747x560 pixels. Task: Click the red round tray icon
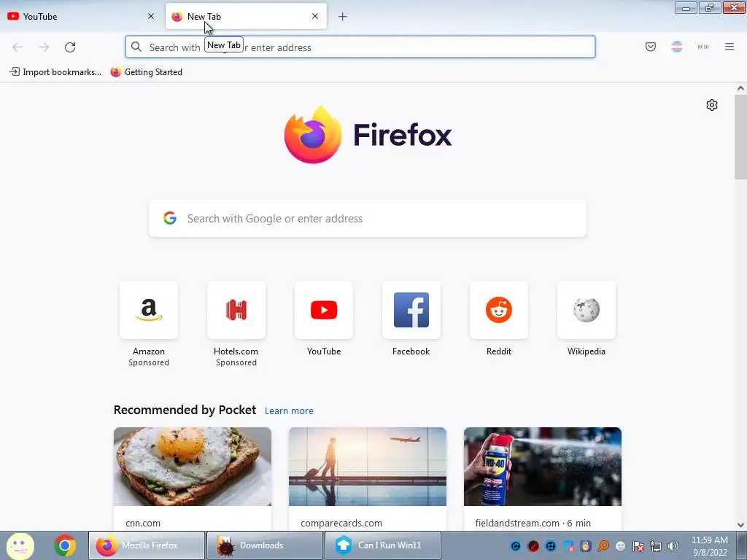click(533, 546)
